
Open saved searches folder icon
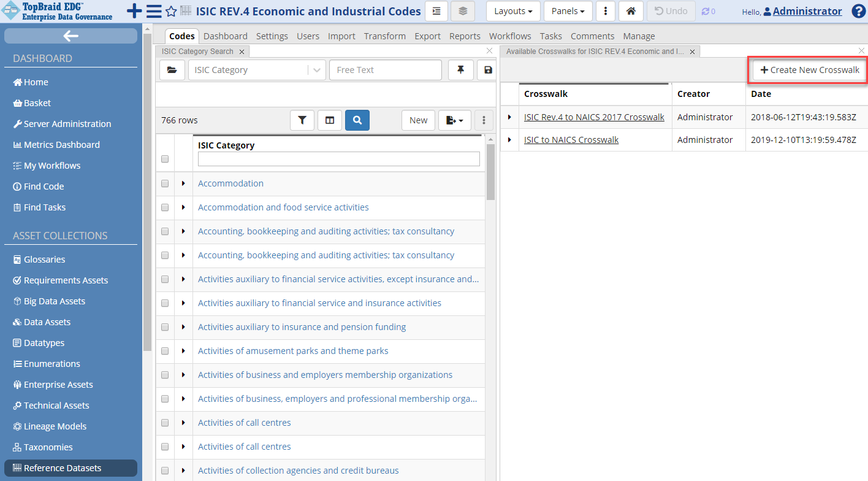[x=172, y=70]
